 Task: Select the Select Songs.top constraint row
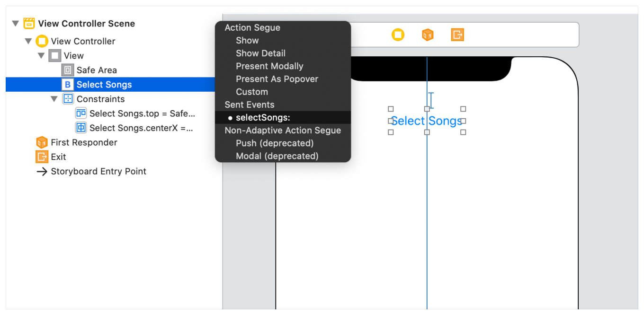pos(142,114)
